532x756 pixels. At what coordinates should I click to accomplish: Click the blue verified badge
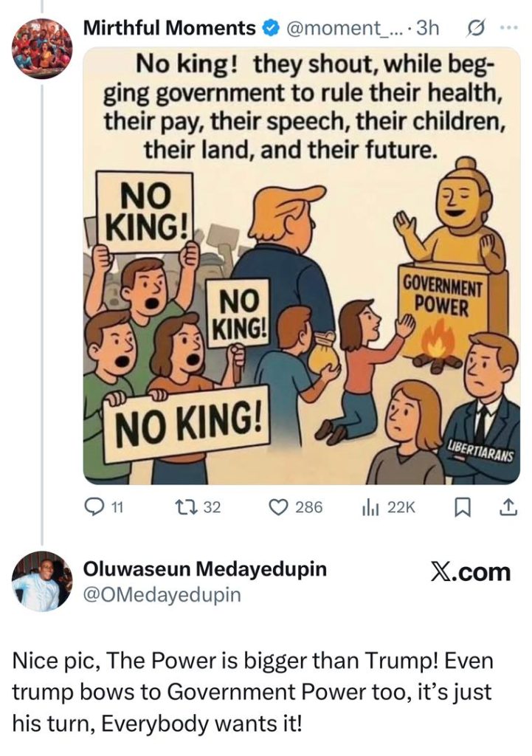point(271,29)
